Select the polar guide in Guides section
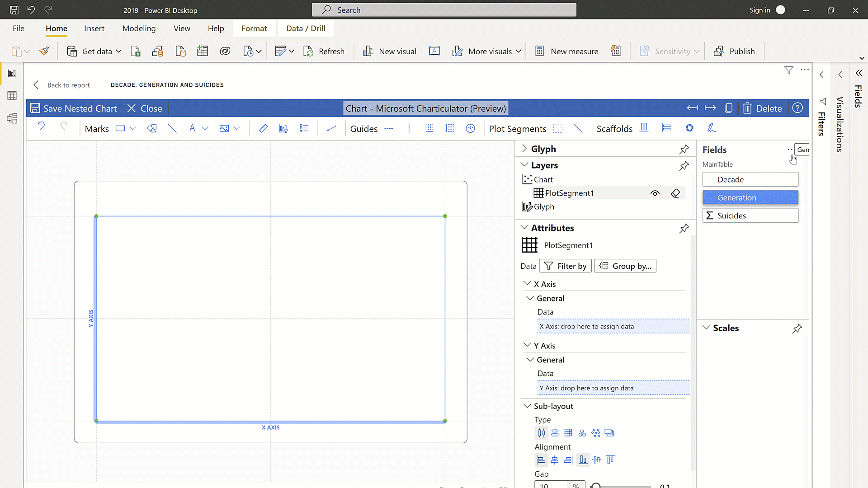Screen dimensions: 868x488 point(471,128)
